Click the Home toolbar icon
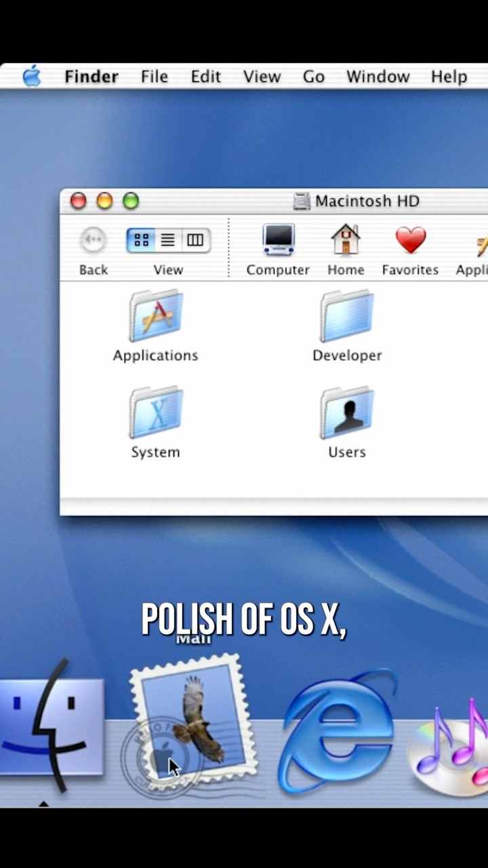The height and width of the screenshot is (868, 488). click(346, 240)
